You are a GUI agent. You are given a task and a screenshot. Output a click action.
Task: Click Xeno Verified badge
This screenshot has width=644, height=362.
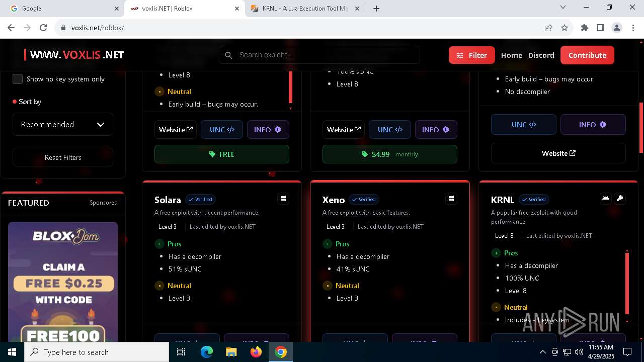pyautogui.click(x=364, y=200)
